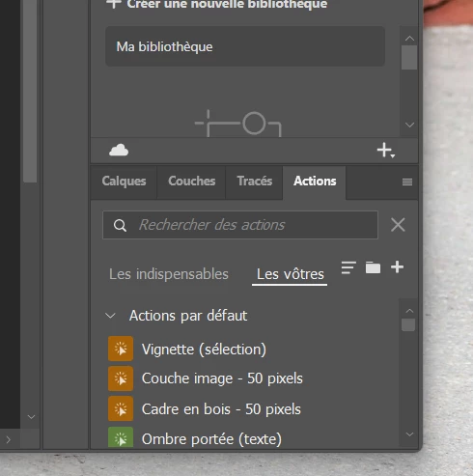The width and height of the screenshot is (473, 476).
Task: Open the Ma bibliothèque library
Action: click(245, 46)
